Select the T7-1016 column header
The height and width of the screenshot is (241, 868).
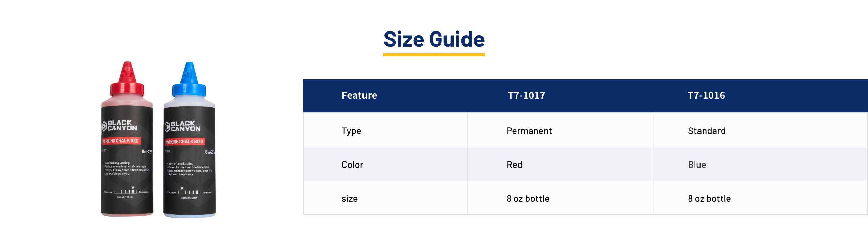[706, 96]
